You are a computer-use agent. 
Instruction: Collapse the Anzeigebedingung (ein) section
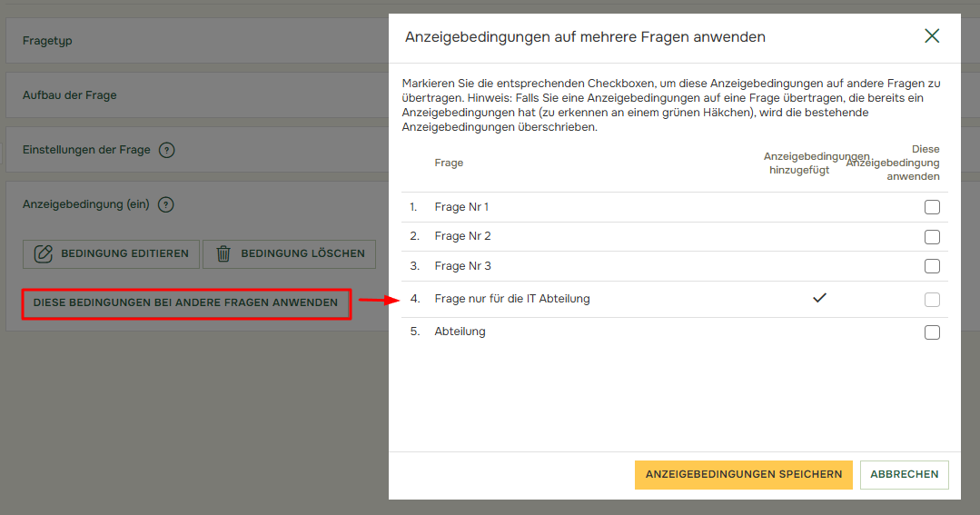[85, 205]
